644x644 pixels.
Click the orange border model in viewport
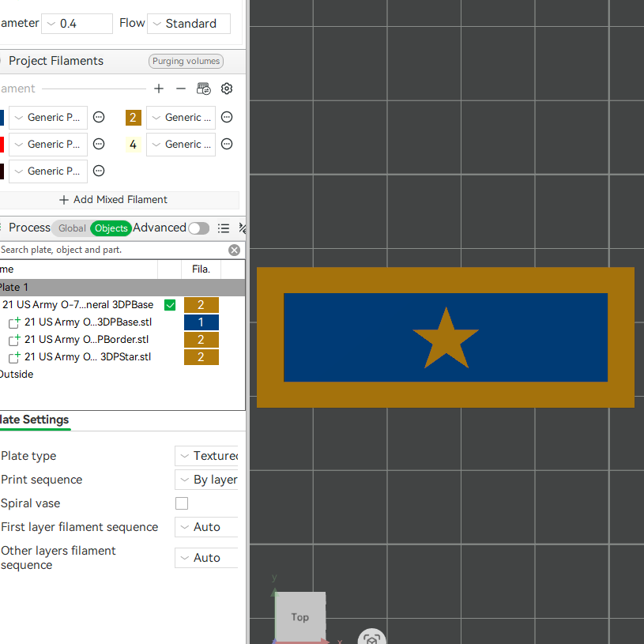coord(446,280)
